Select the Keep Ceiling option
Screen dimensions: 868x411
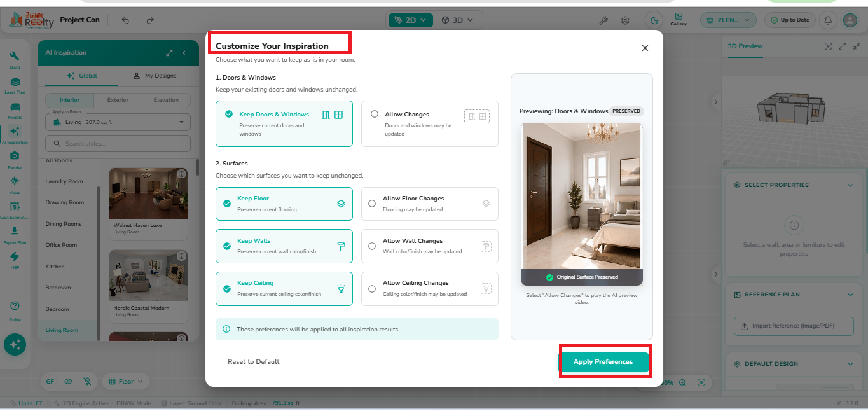click(x=284, y=288)
